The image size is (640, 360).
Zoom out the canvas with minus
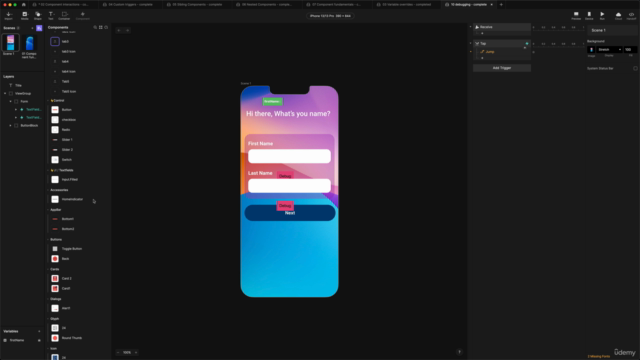(x=118, y=352)
